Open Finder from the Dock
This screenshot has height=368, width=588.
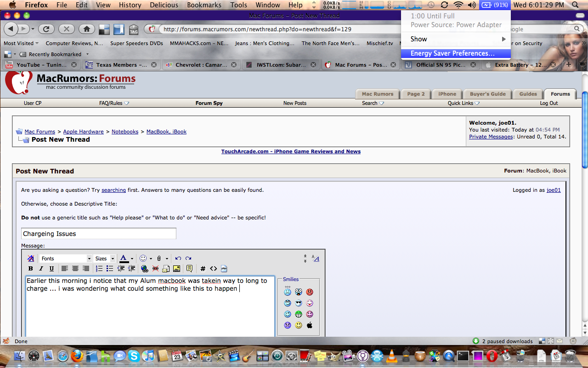[x=20, y=356]
